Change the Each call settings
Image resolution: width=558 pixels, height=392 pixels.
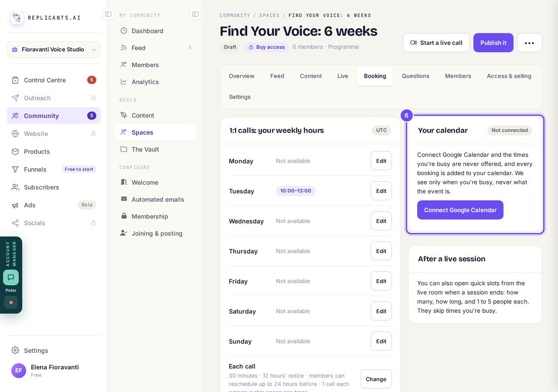(x=376, y=379)
